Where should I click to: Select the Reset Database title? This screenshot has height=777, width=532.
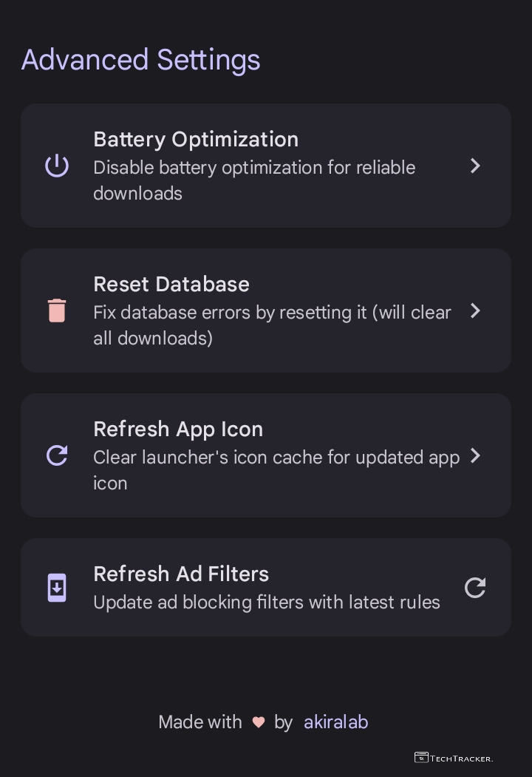coord(171,284)
